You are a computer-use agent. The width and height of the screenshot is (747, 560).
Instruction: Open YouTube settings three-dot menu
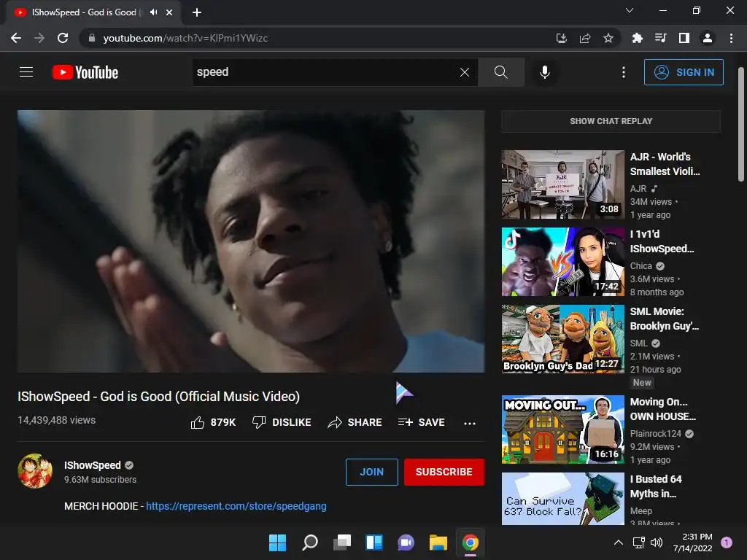[624, 72]
